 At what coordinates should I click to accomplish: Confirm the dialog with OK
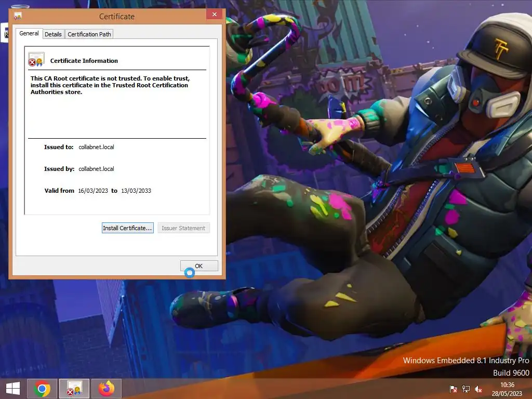click(199, 266)
